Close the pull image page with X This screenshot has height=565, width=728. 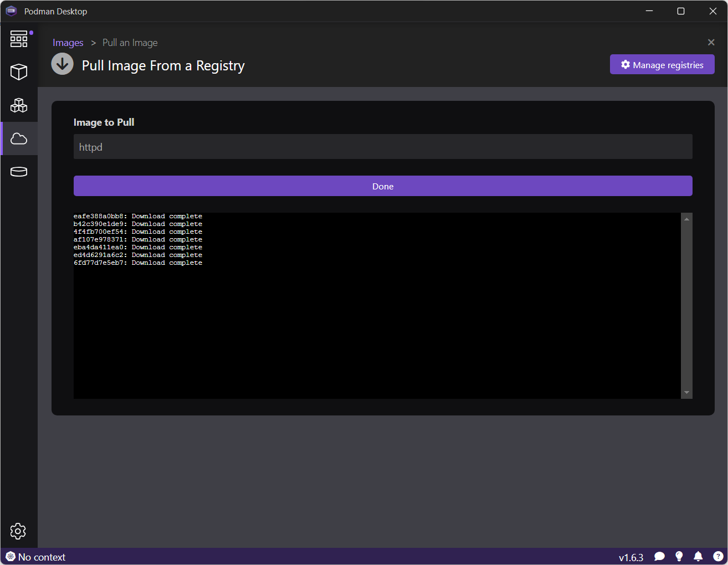[711, 42]
